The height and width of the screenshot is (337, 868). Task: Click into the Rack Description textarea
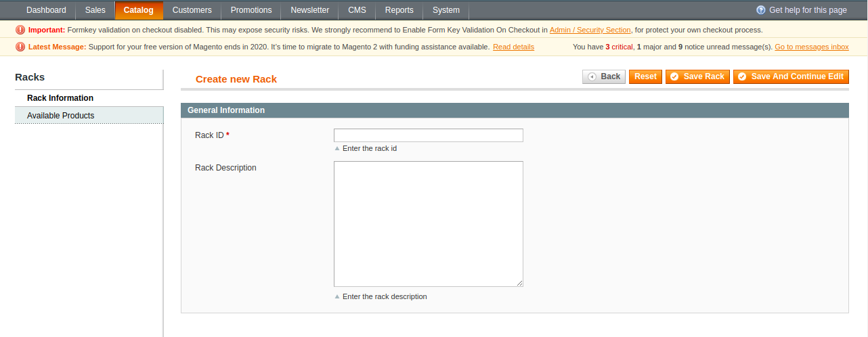(x=429, y=224)
